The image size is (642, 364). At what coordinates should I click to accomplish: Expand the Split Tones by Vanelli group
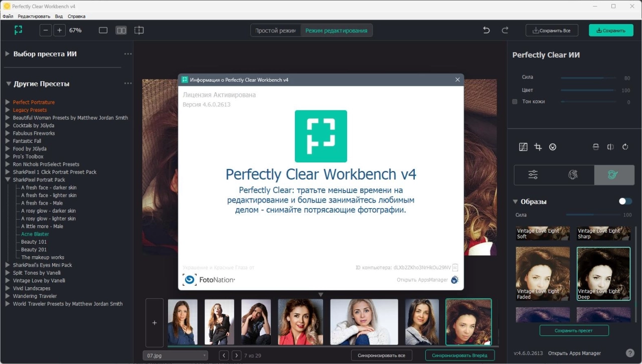point(8,273)
